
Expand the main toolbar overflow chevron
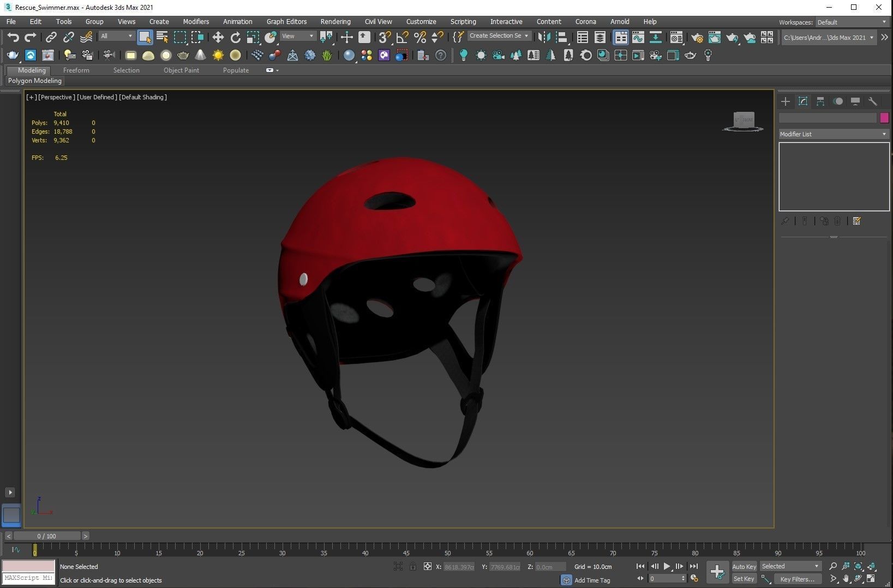coord(884,37)
